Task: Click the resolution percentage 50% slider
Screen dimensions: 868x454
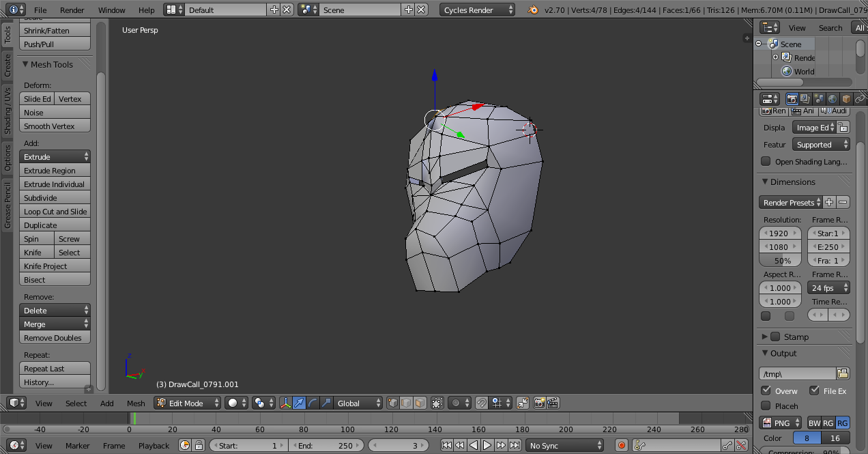Action: click(780, 260)
